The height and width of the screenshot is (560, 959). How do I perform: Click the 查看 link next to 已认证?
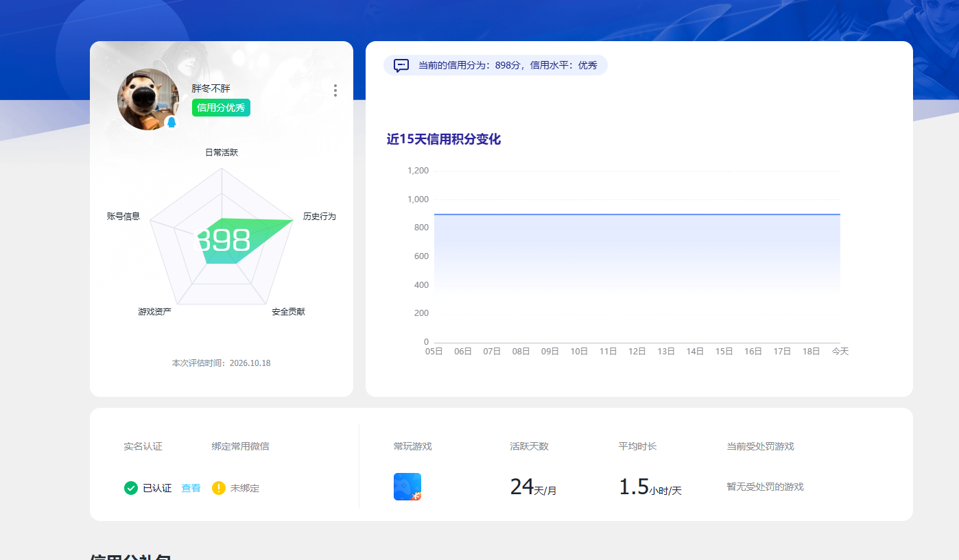pos(191,488)
